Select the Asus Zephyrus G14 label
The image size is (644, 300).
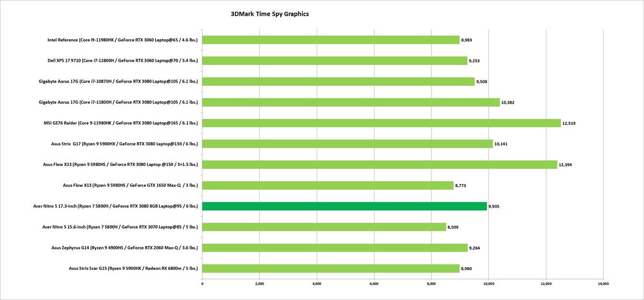click(x=126, y=248)
